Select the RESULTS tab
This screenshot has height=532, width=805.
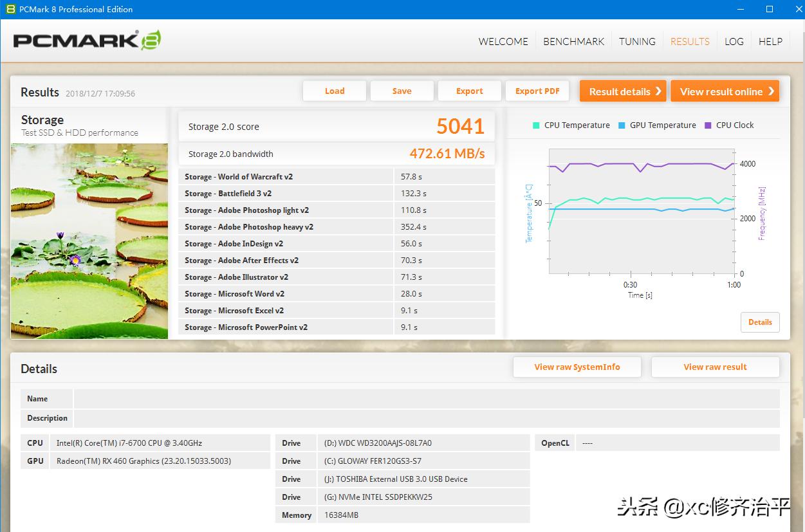point(690,41)
